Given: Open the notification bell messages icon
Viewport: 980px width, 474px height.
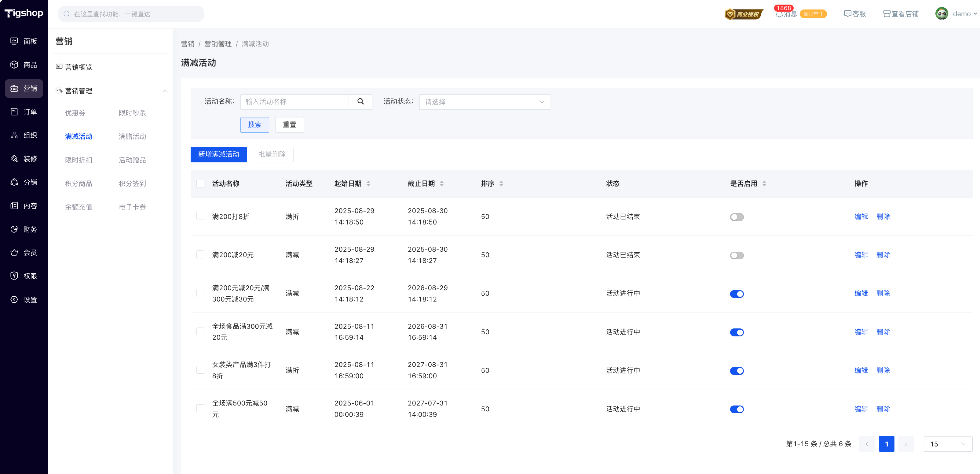Looking at the screenshot, I should click(x=779, y=14).
